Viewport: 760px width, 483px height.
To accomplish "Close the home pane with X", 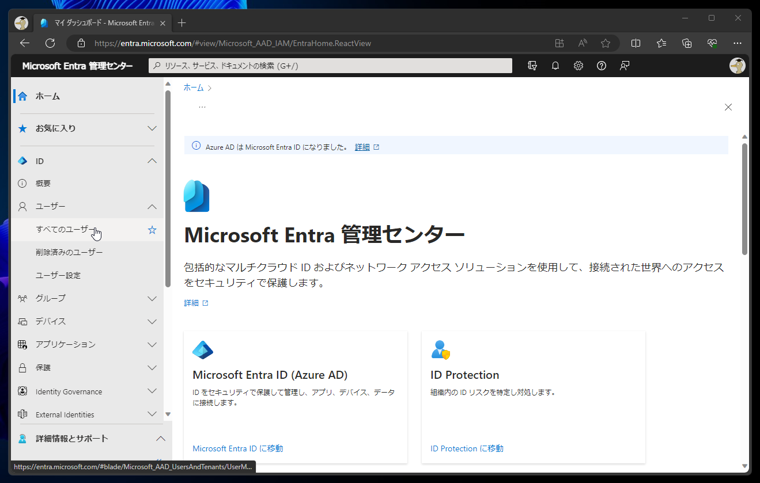I will pos(728,107).
